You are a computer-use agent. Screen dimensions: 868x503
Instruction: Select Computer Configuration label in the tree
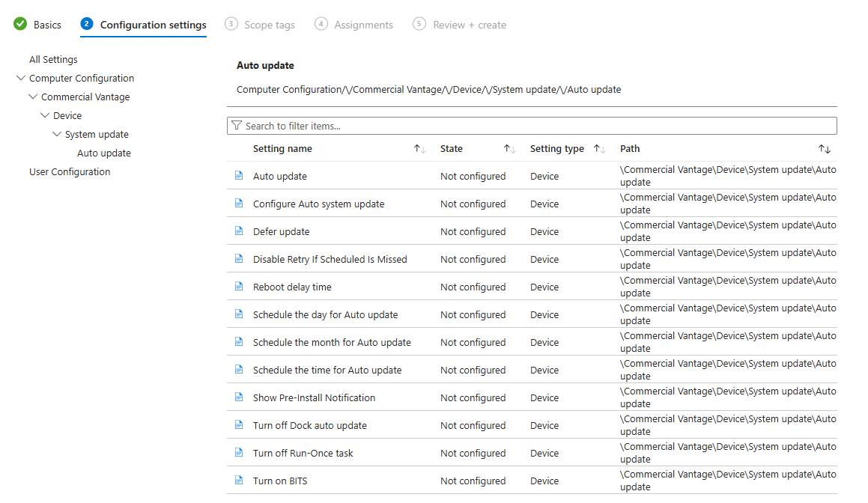pos(82,78)
